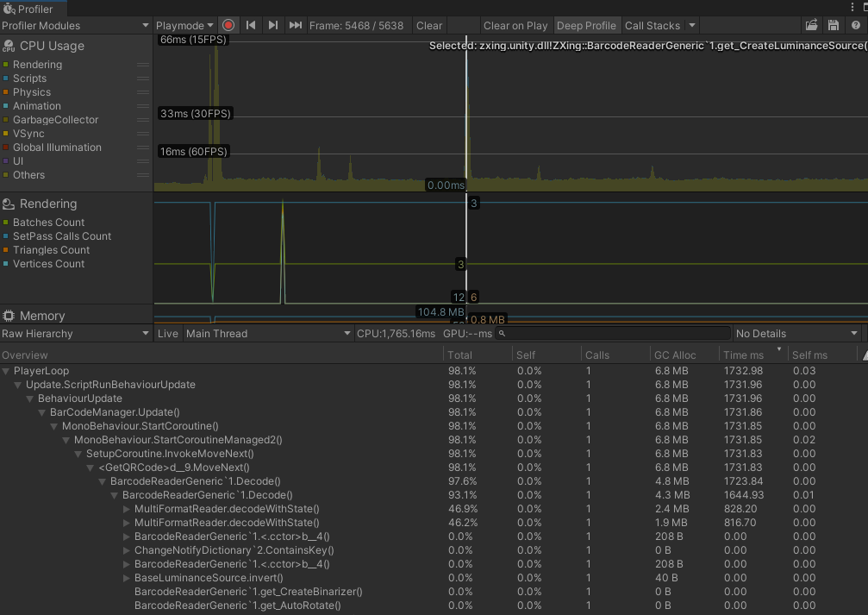Viewport: 868px width, 615px height.
Task: Click the CPU Usage module gauge icon
Action: (9, 45)
